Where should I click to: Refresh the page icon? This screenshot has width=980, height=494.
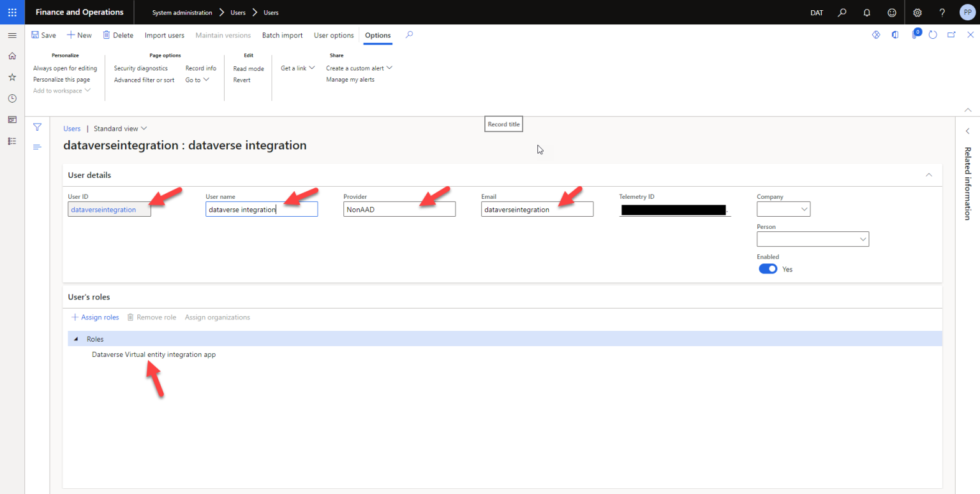click(933, 35)
